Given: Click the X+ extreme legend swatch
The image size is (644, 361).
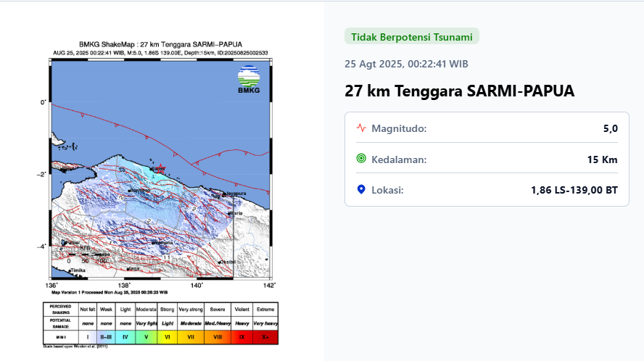Looking at the screenshot, I should [x=265, y=337].
